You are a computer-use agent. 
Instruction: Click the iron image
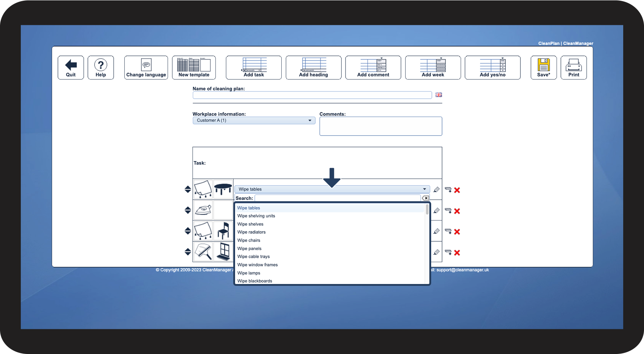coord(203,210)
